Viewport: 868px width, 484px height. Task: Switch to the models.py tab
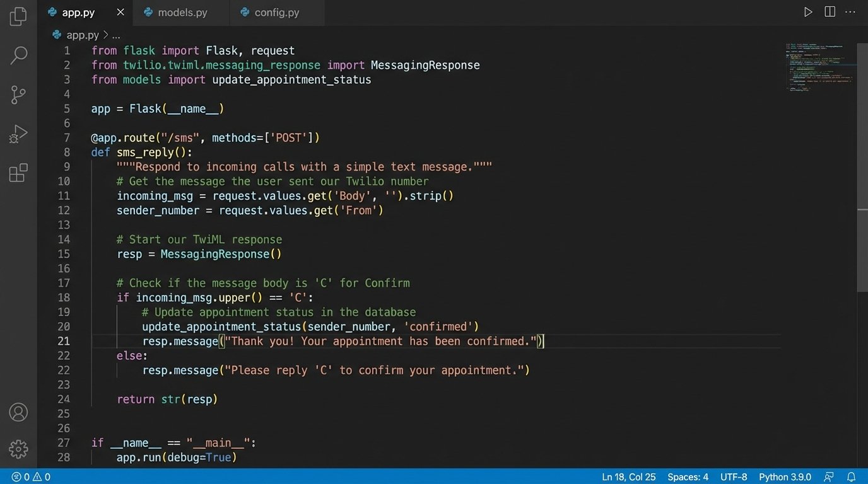[182, 13]
